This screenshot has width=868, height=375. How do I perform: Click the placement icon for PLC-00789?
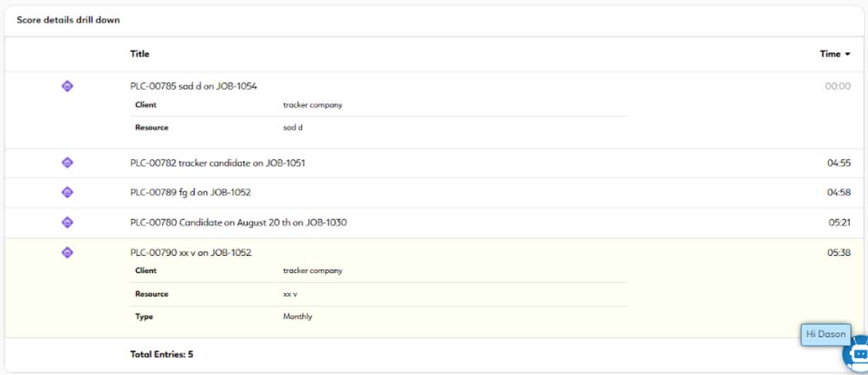point(67,193)
